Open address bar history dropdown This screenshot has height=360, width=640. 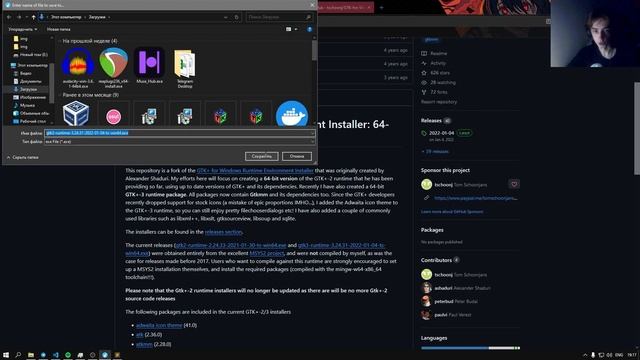click(226, 17)
